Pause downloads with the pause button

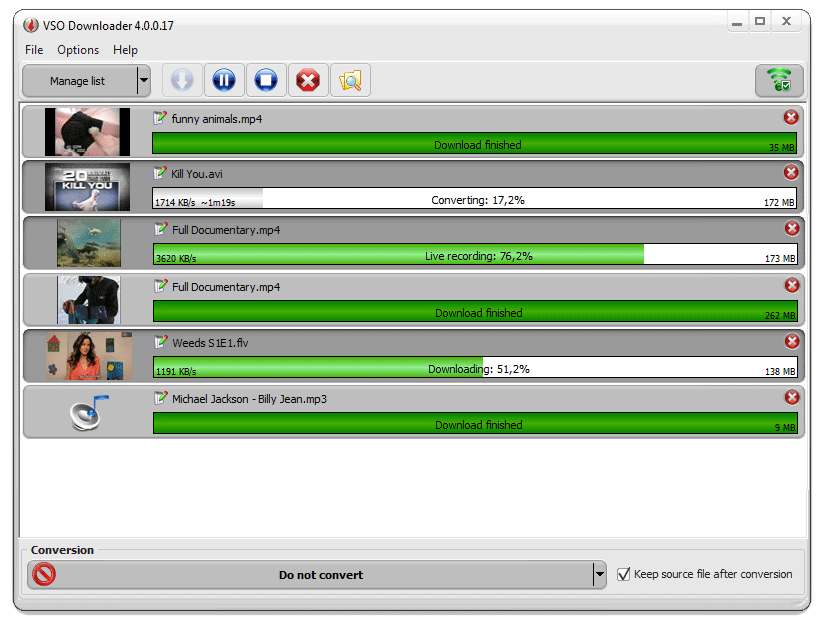click(224, 81)
